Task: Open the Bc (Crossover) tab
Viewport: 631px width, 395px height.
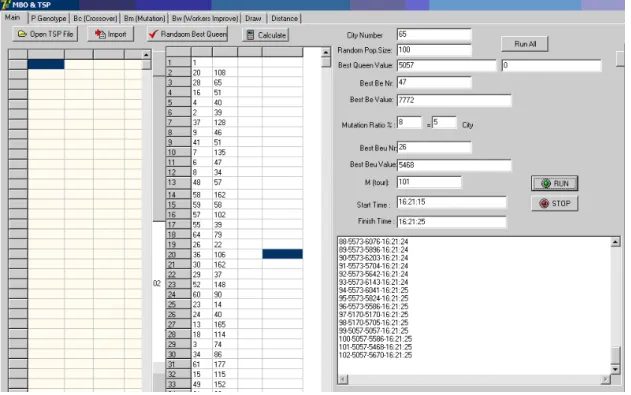Action: [95, 19]
